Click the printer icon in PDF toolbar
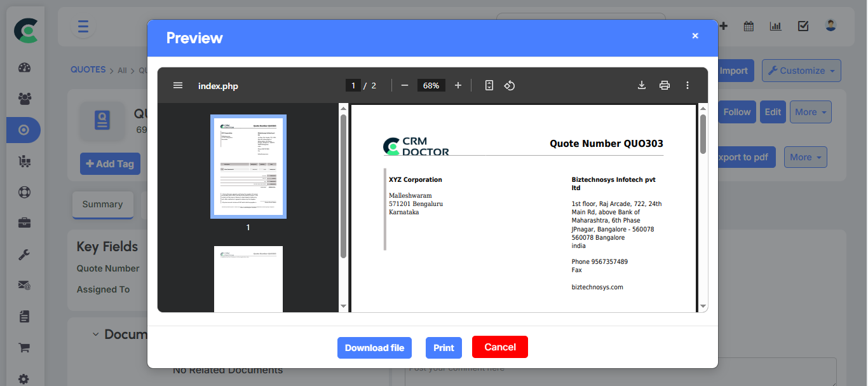 665,85
